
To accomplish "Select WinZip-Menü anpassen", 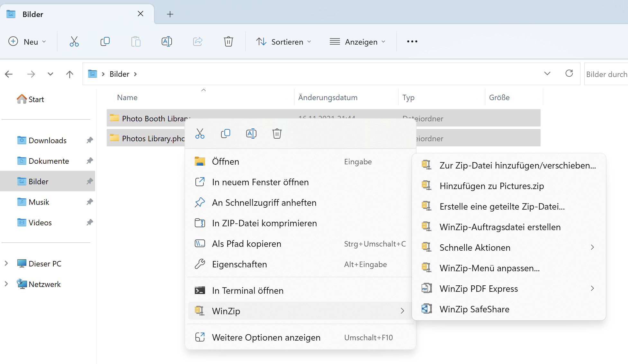I will tap(509, 268).
